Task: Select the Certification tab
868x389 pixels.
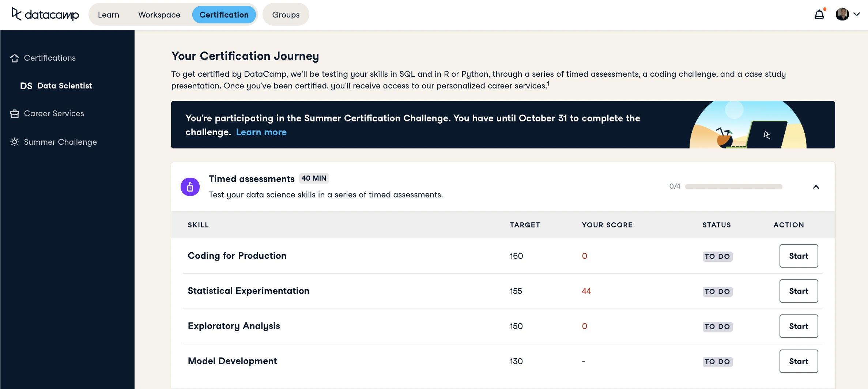Action: pos(224,15)
